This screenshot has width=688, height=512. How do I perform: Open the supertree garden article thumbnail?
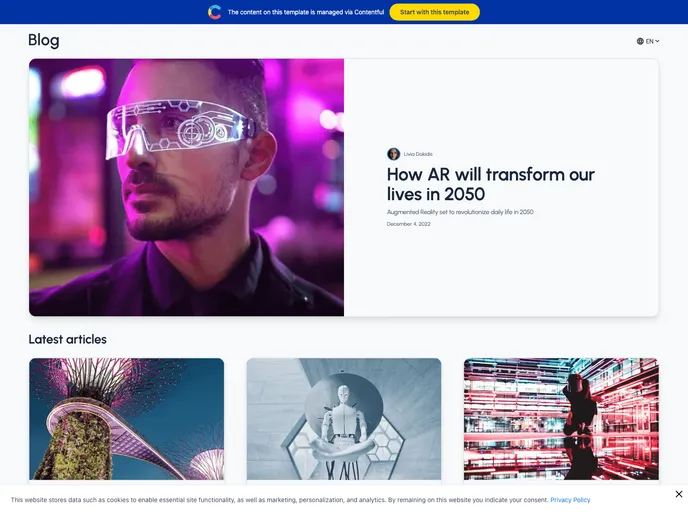tap(126, 418)
